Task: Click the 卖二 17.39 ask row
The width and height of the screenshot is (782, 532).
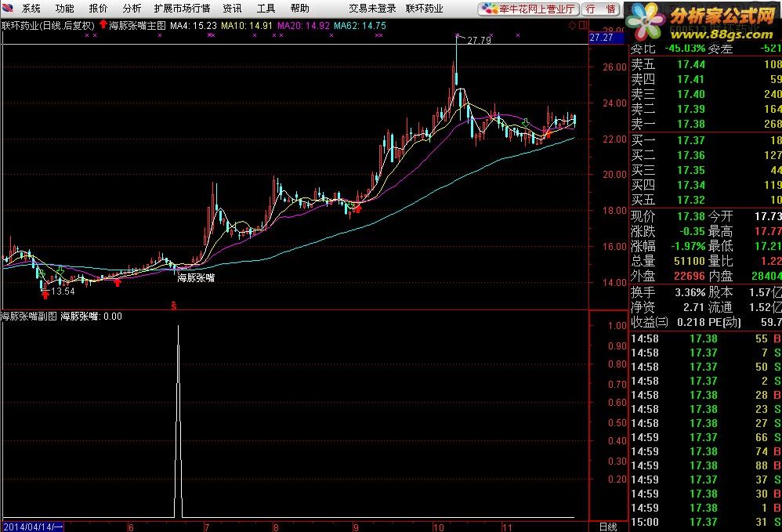Action: click(x=706, y=109)
